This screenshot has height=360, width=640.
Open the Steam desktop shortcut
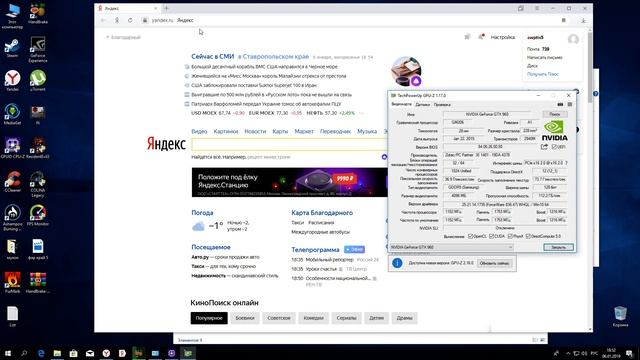[x=12, y=48]
